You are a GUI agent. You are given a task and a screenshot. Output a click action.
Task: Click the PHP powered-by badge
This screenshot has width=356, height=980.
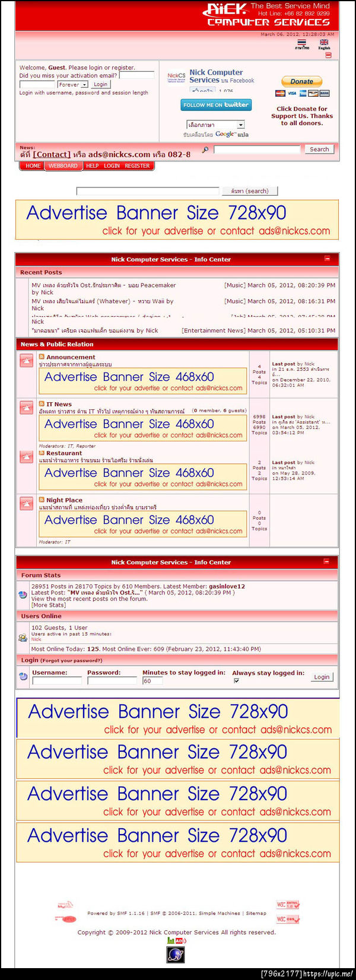[x=66, y=919]
